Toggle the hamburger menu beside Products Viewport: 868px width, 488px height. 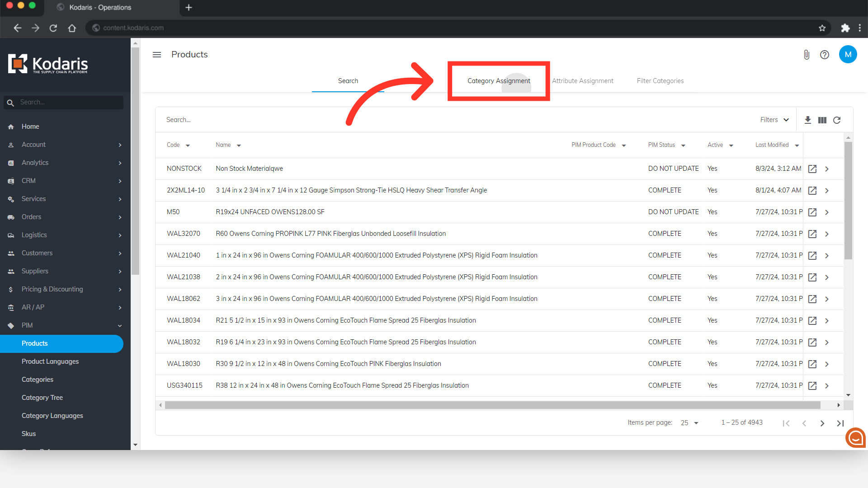(157, 55)
